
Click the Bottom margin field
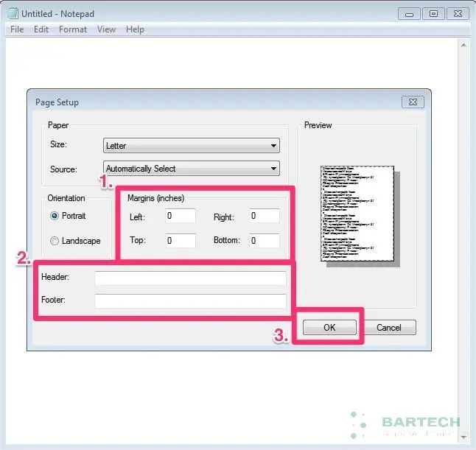tap(264, 241)
